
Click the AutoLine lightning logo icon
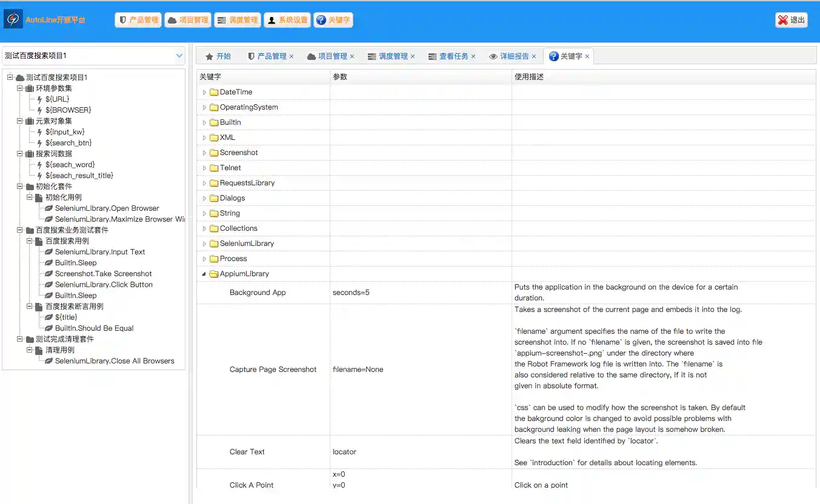(13, 19)
